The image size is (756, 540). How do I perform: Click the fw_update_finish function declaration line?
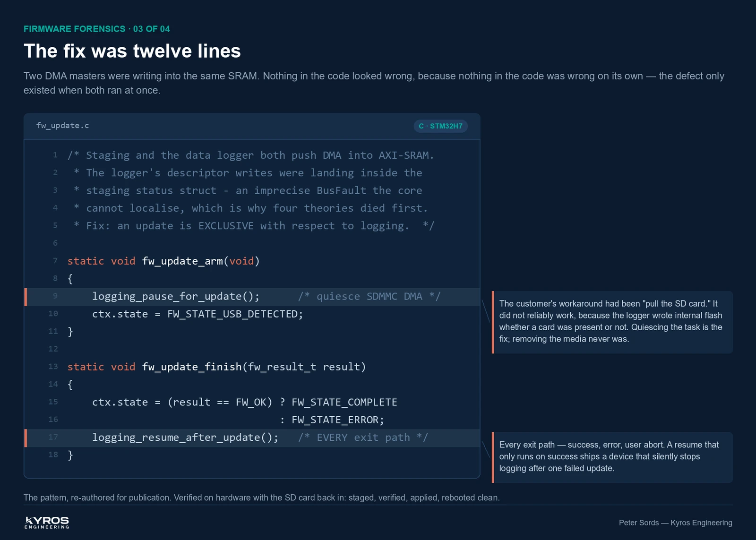[216, 367]
